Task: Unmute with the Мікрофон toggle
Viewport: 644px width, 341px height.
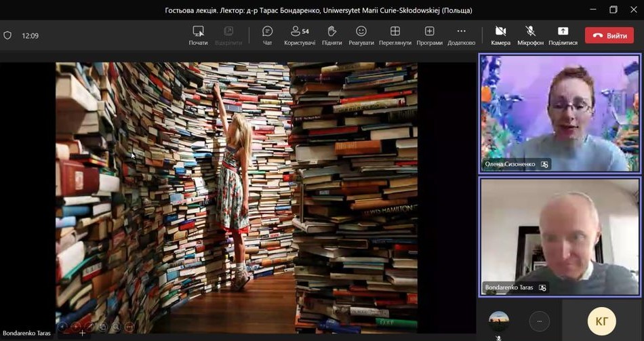Action: [531, 35]
